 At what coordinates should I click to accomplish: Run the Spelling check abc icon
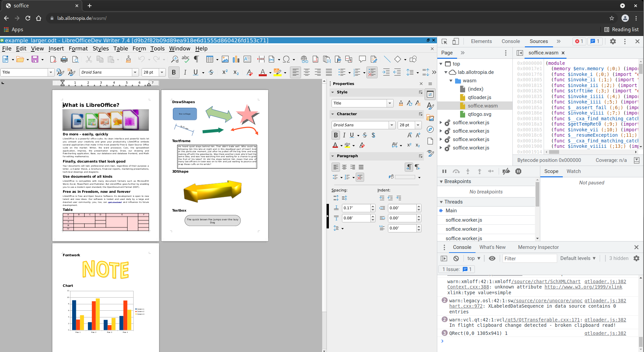point(185,59)
